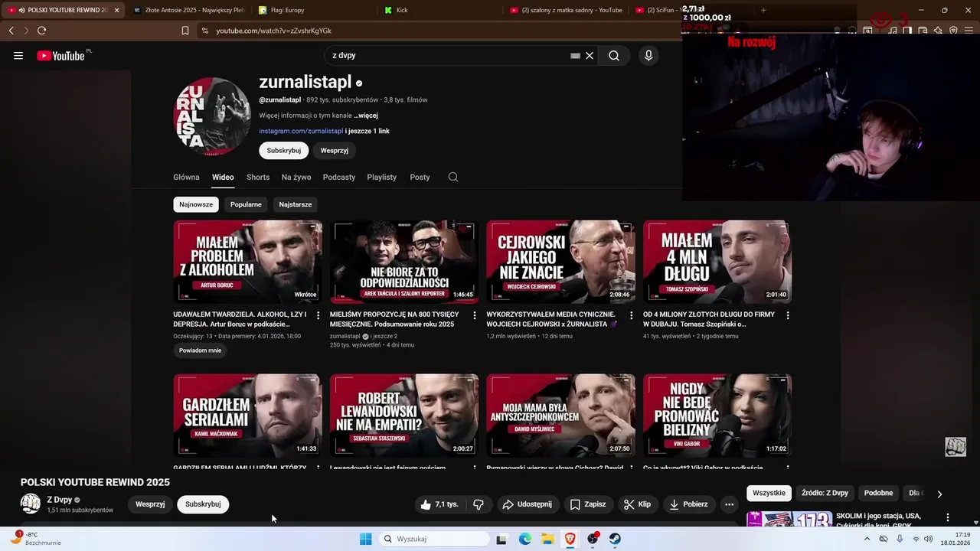This screenshot has height=551, width=980.
Task: Download the video with Pobierz
Action: click(688, 504)
